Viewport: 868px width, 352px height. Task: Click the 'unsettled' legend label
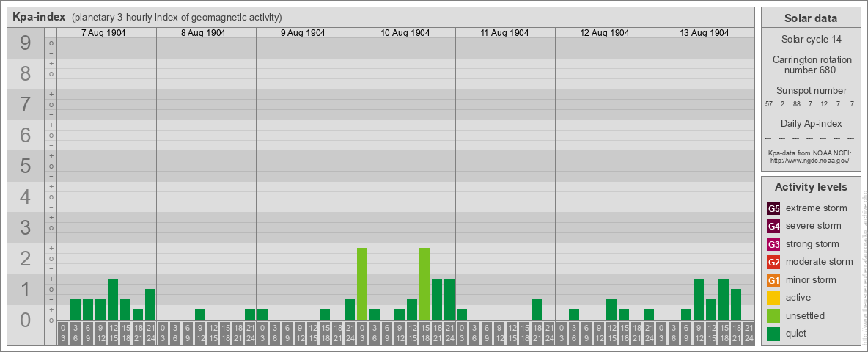(x=806, y=315)
